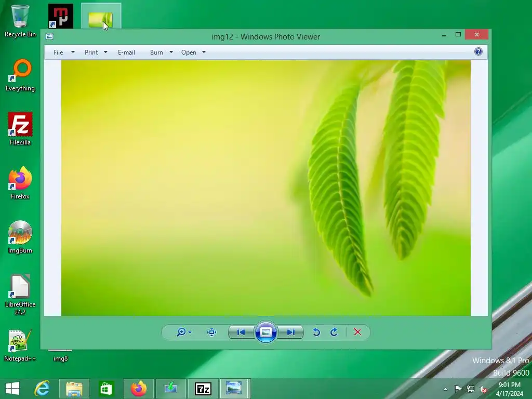Show hidden tray icons arrow
The width and height of the screenshot is (532, 399).
coord(445,389)
